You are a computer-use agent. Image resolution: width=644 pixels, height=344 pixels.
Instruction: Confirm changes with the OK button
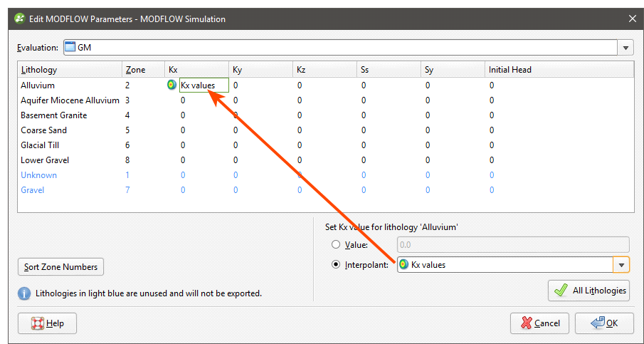pos(604,323)
